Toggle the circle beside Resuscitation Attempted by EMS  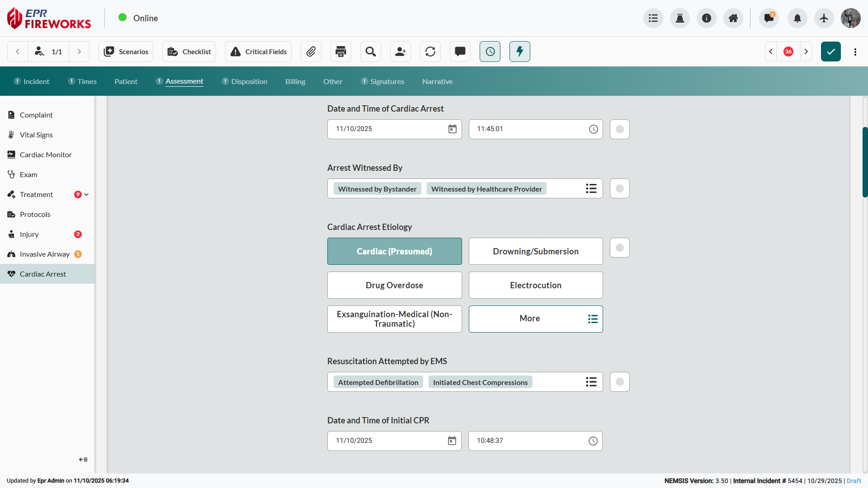click(620, 382)
